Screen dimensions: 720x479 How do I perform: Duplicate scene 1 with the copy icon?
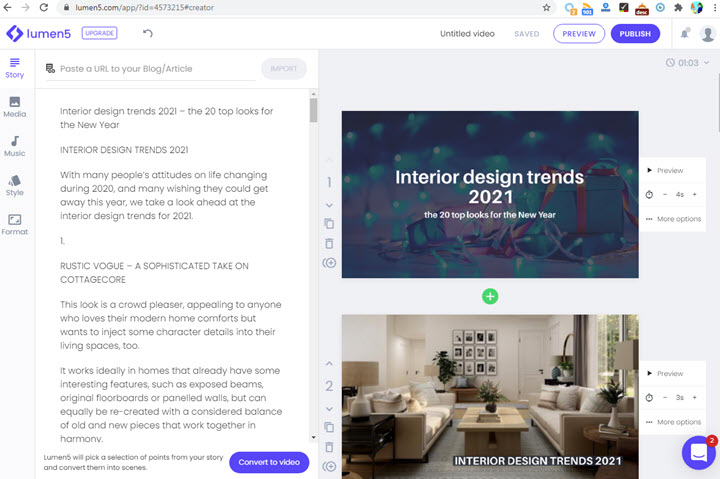(329, 224)
